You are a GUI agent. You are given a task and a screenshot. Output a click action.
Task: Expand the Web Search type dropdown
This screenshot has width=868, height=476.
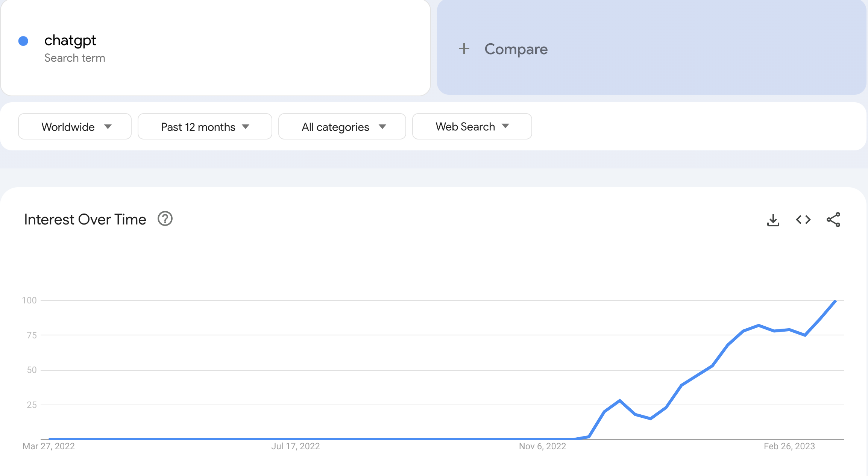coord(472,127)
